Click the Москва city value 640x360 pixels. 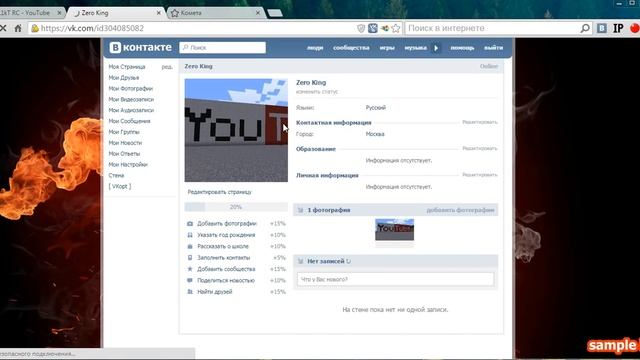pyautogui.click(x=375, y=134)
